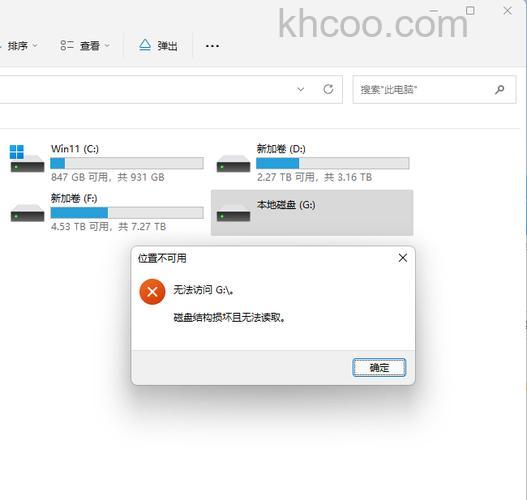Close the File Explorer window

508,11
